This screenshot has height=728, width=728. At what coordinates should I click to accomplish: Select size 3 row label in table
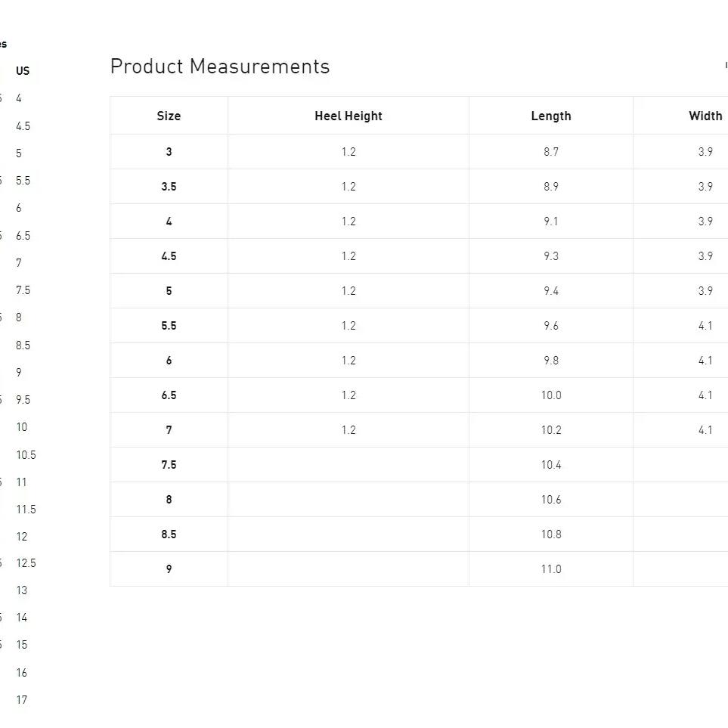169,152
